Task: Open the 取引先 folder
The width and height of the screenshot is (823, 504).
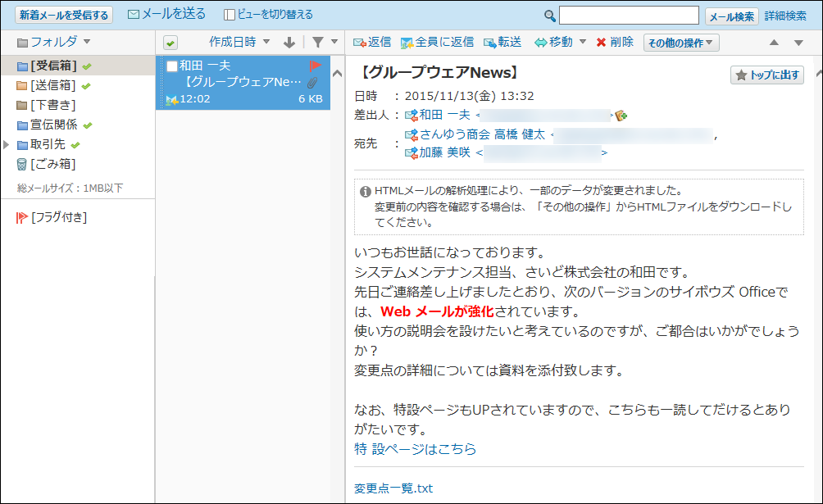Action: point(48,144)
